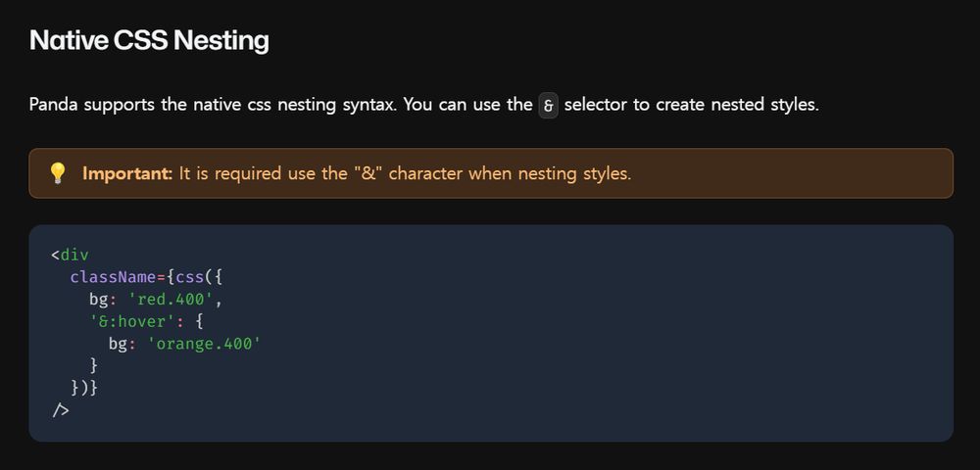The image size is (980, 470).
Task: Click the bold Important: label
Action: [x=126, y=173]
